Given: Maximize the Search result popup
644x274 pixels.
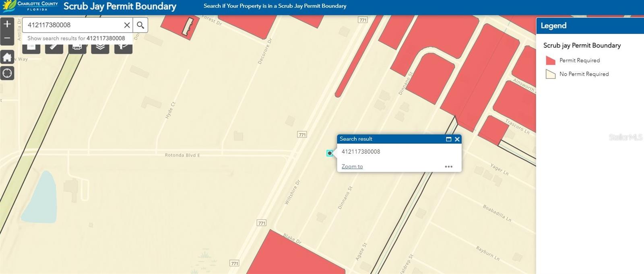Looking at the screenshot, I should click(448, 139).
